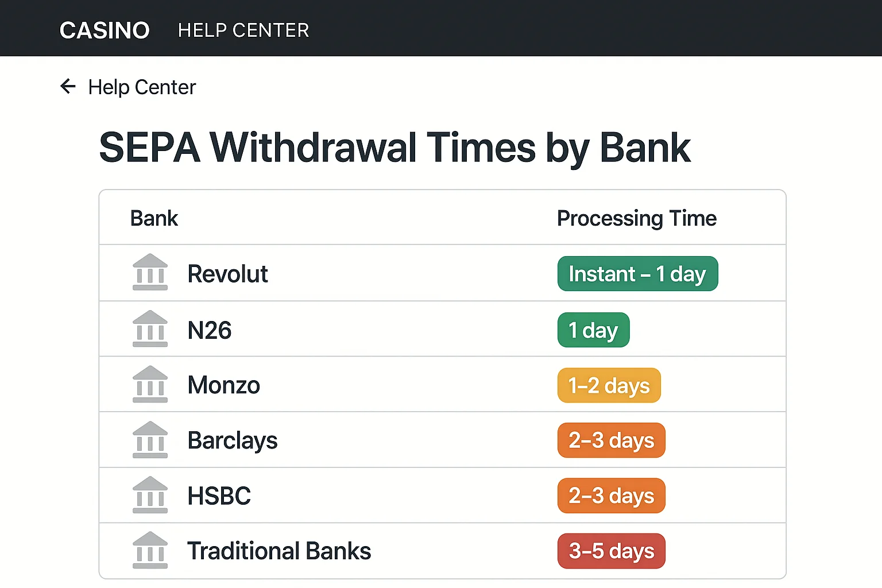Click the Traditional Banks bank icon
Image resolution: width=882 pixels, height=588 pixels.
pos(150,550)
